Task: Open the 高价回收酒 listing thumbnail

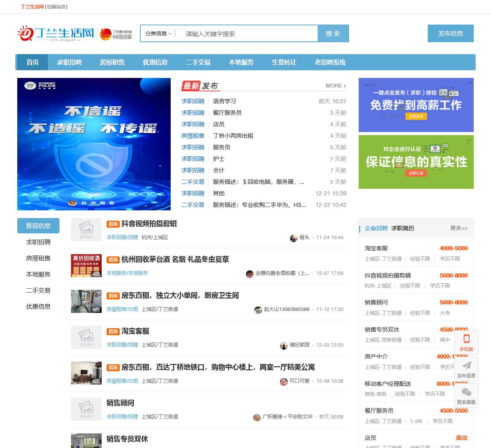Action: [x=86, y=266]
